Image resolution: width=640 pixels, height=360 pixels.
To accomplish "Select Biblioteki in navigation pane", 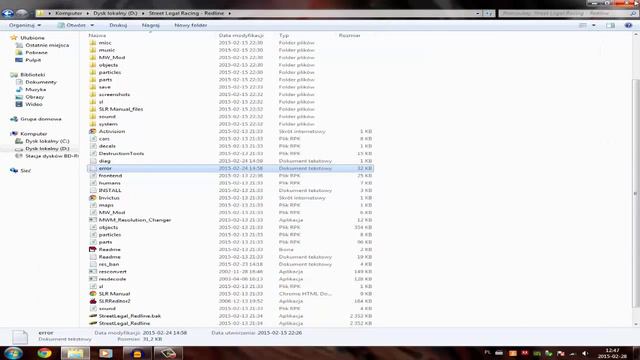I will click(x=33, y=75).
